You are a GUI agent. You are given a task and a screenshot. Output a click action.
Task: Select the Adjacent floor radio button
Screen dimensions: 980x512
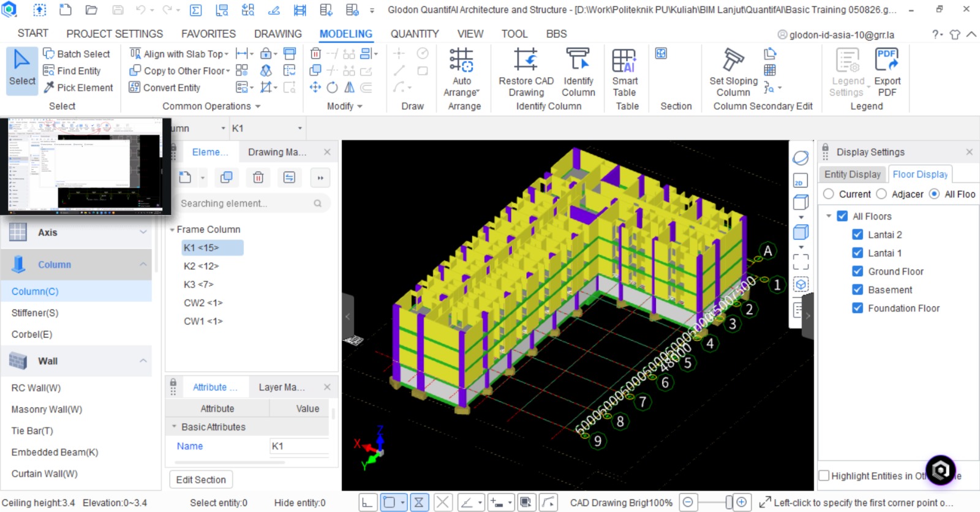coord(881,194)
